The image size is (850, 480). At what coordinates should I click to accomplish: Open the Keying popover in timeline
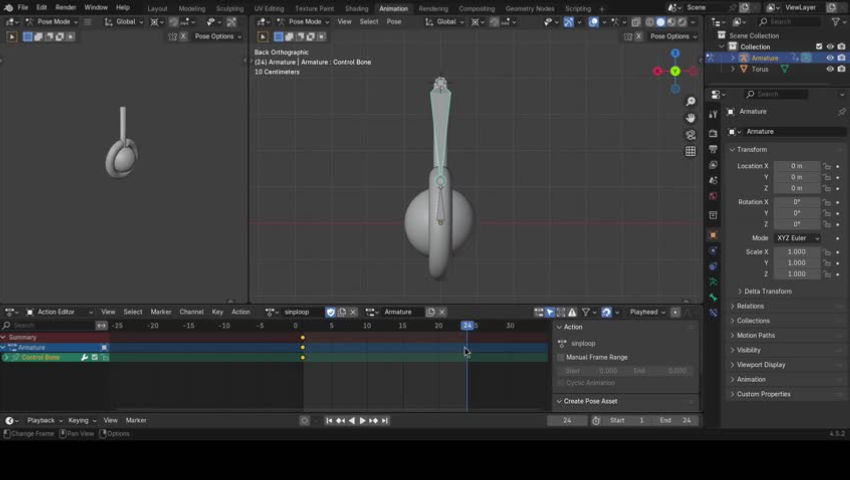79,421
